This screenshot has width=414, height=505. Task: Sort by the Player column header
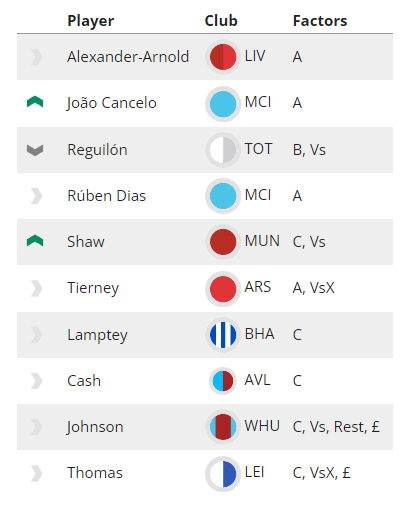point(91,21)
